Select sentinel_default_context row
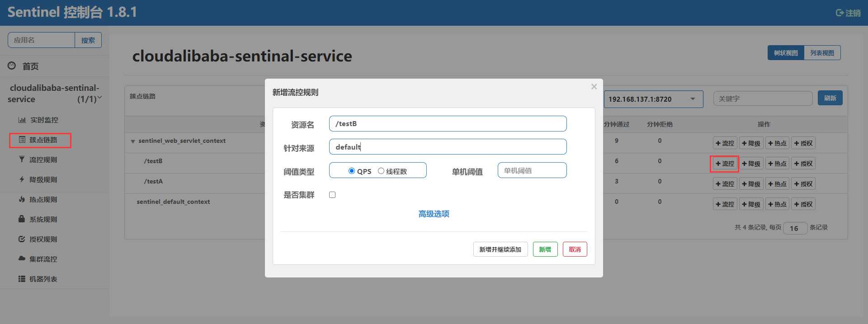868x324 pixels. point(173,202)
